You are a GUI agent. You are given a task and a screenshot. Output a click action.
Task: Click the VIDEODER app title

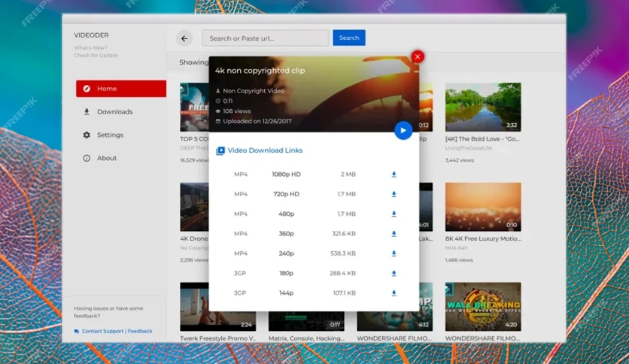point(92,35)
